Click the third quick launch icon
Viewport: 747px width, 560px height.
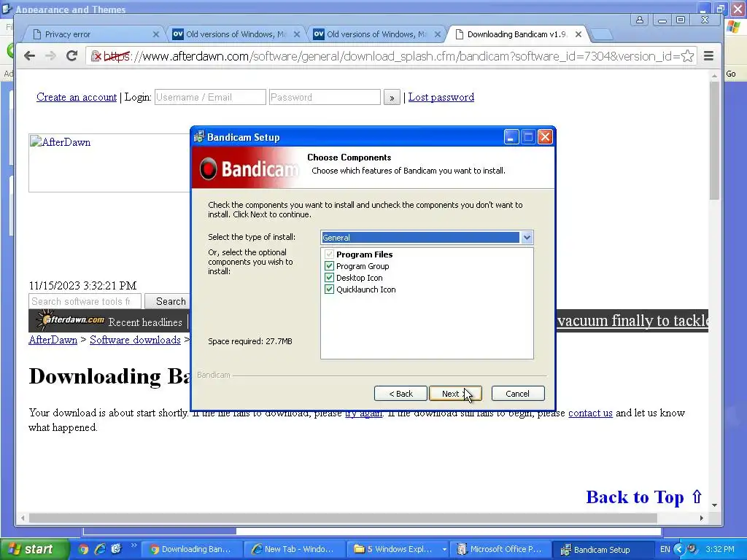click(x=116, y=549)
